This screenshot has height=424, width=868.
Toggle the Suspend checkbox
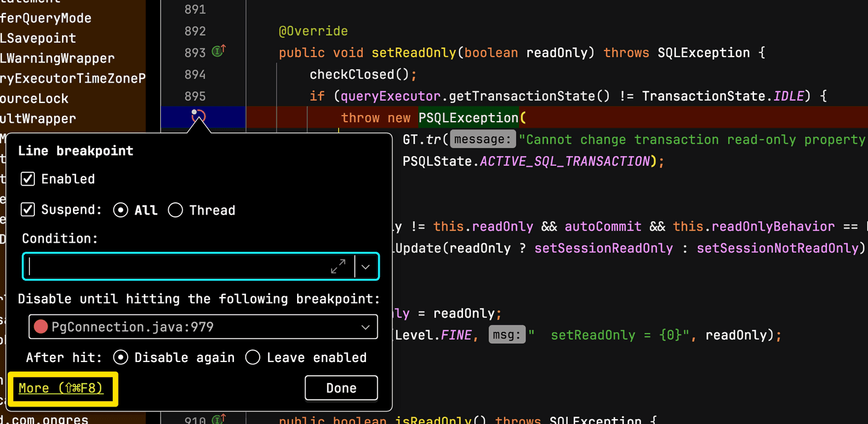pos(28,210)
